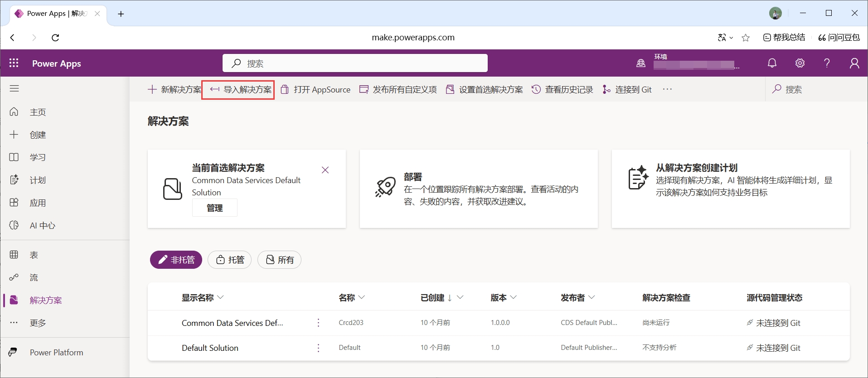The image size is (868, 378).
Task: Click 连接到 Git toolbar item
Action: (627, 90)
